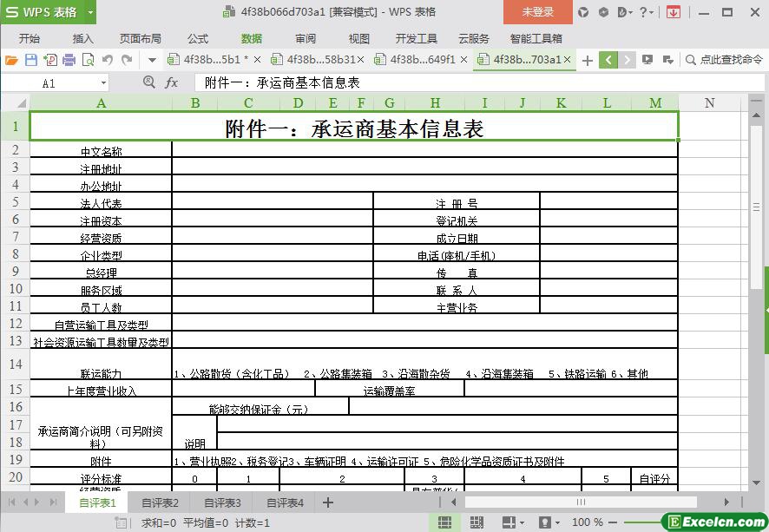Open the 审阅 ribbon tab
Screen dimensions: 769x532
[x=306, y=38]
